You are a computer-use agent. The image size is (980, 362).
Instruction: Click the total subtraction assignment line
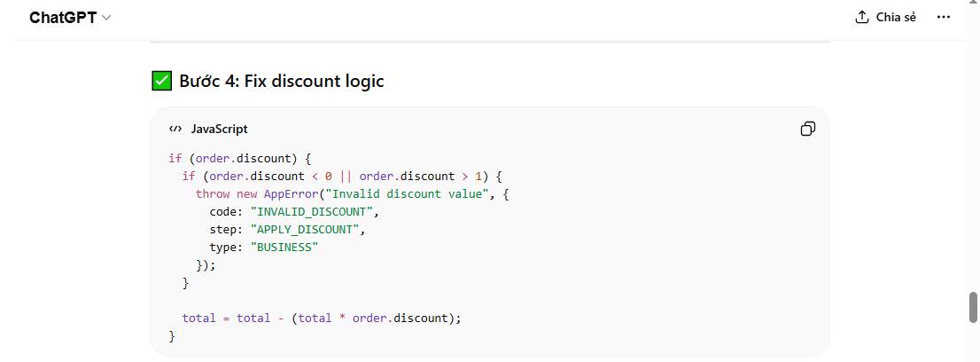pos(323,318)
